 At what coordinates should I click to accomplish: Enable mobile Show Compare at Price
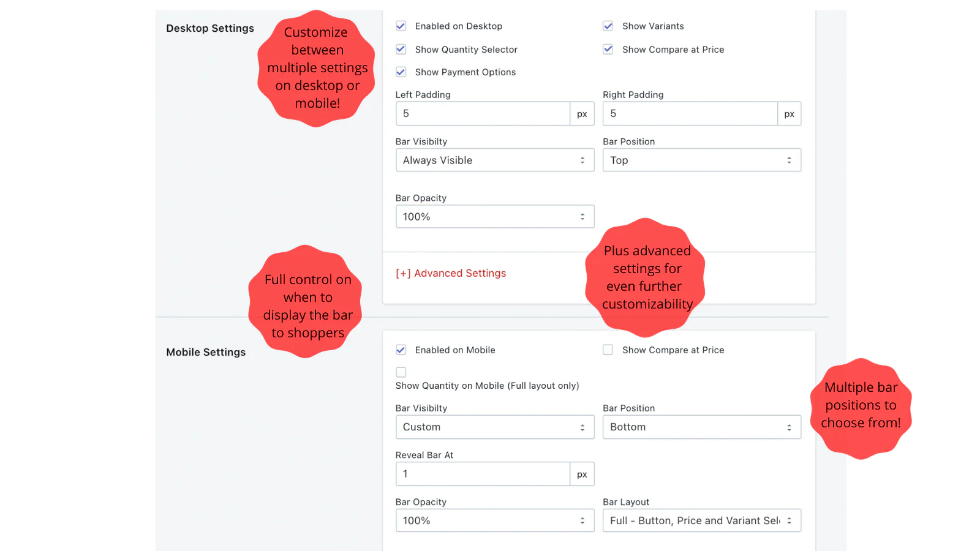pyautogui.click(x=608, y=350)
